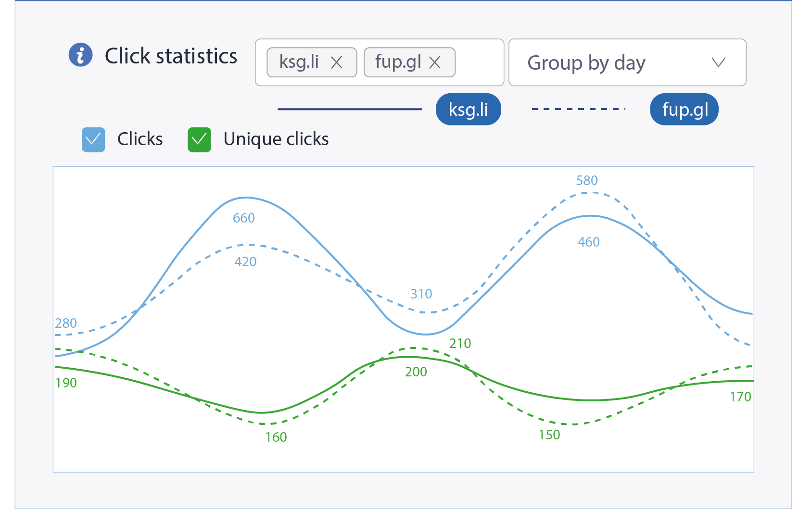Click the ksg.li legend badge
Screen dimensions: 812x523
(469, 109)
